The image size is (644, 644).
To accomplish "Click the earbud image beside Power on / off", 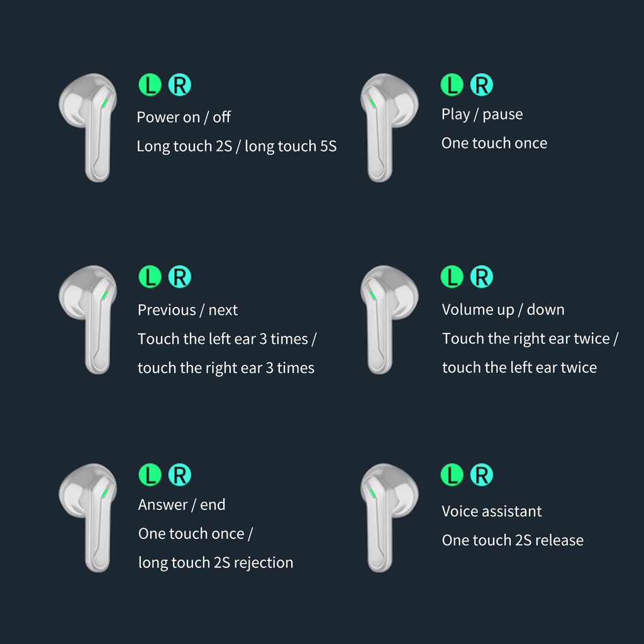I will tap(89, 127).
